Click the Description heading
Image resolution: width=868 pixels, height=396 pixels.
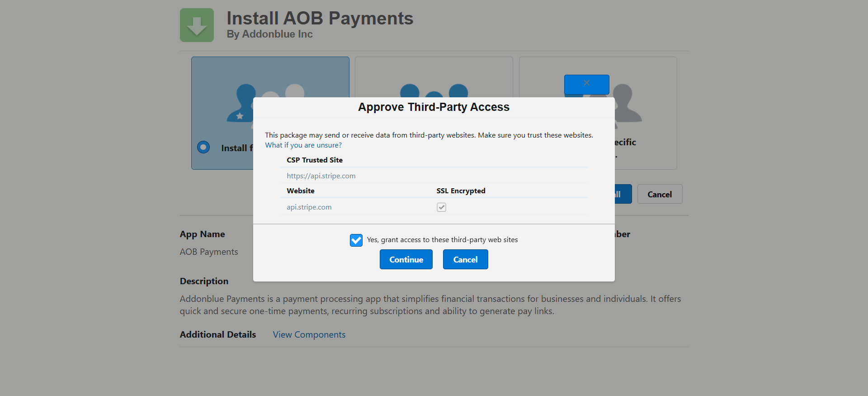204,281
